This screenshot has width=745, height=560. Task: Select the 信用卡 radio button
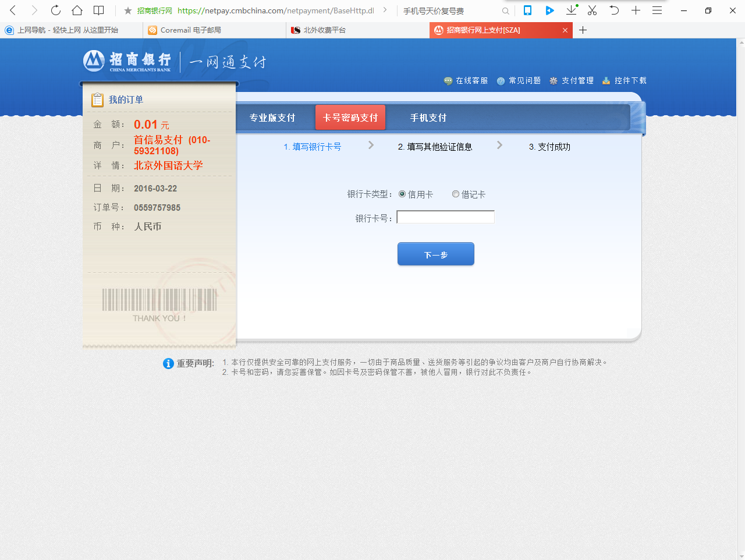[402, 194]
